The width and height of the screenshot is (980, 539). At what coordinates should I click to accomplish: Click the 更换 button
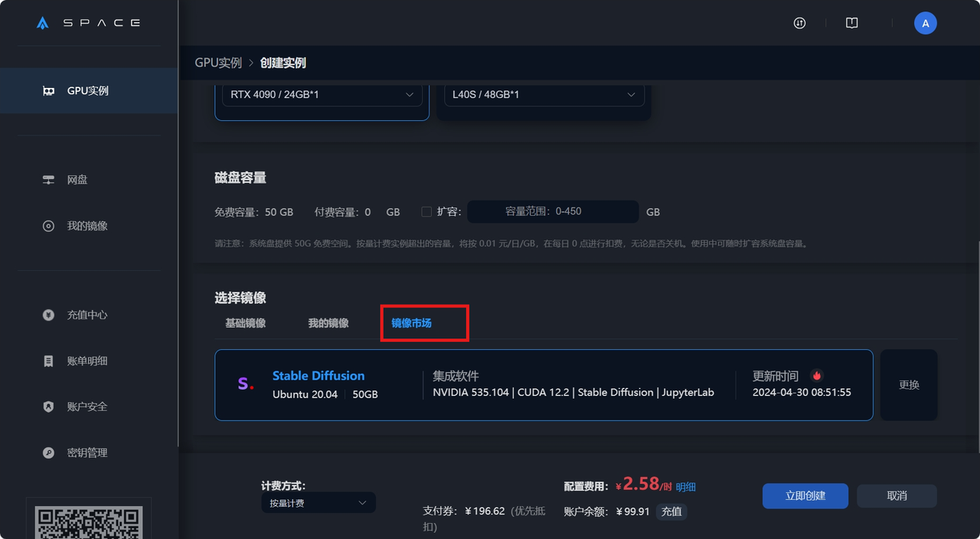coord(909,385)
